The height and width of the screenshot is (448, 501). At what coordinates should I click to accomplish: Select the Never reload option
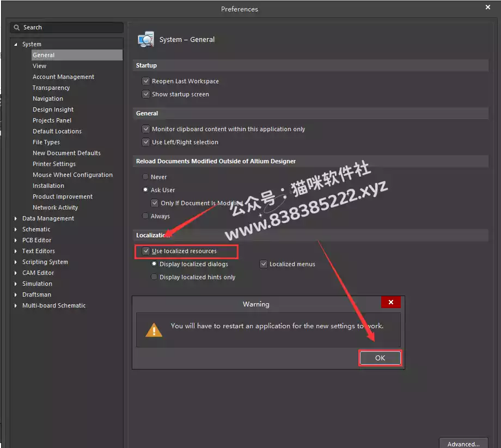(x=145, y=176)
